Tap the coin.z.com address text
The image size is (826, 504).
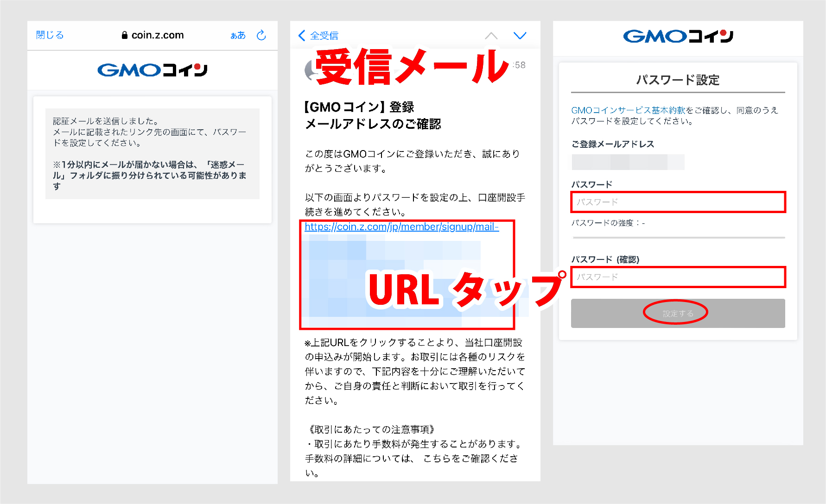[158, 35]
